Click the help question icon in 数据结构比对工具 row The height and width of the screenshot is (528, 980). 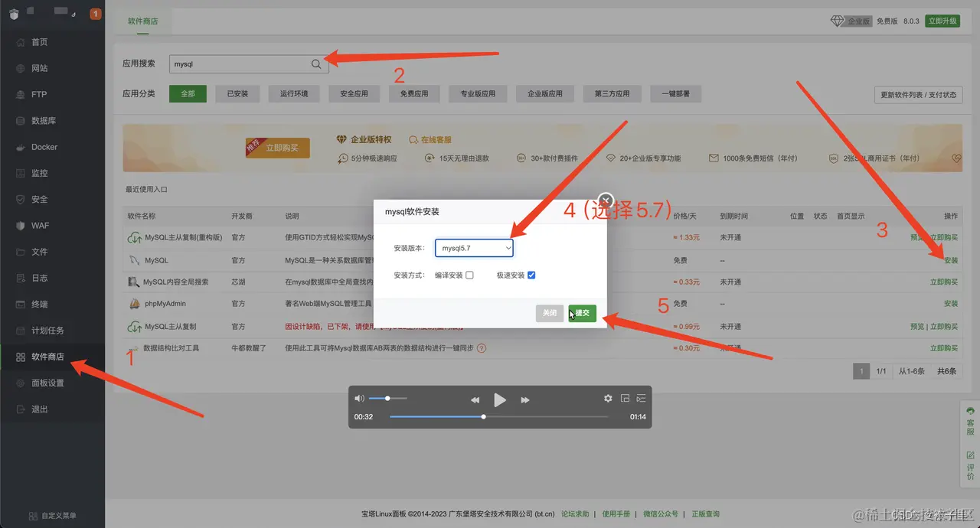pos(482,348)
